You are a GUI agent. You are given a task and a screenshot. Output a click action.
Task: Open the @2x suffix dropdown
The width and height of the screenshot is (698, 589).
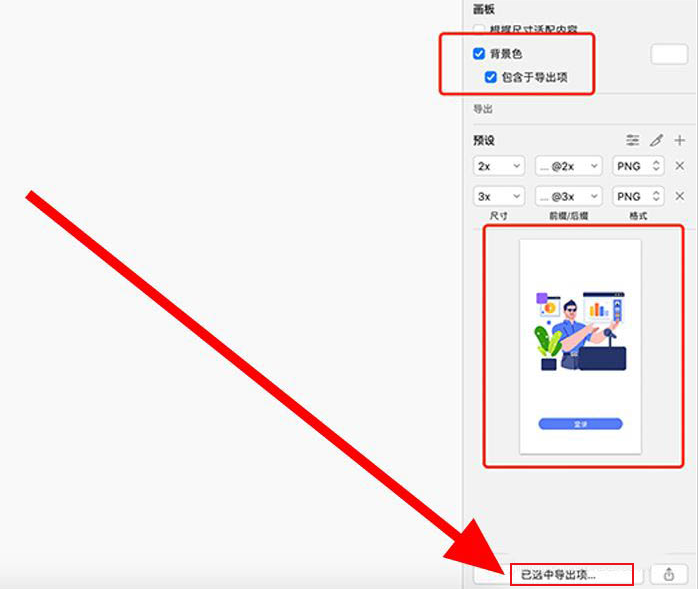[568, 166]
